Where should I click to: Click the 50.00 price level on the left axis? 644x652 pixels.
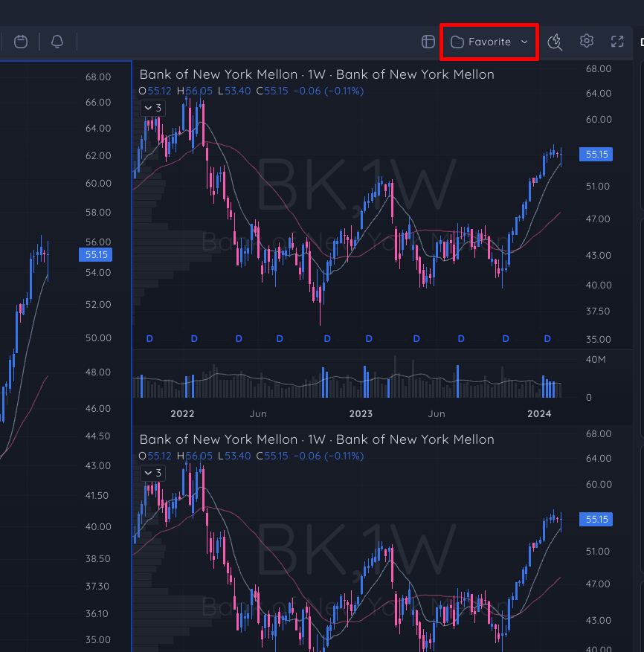(x=99, y=338)
